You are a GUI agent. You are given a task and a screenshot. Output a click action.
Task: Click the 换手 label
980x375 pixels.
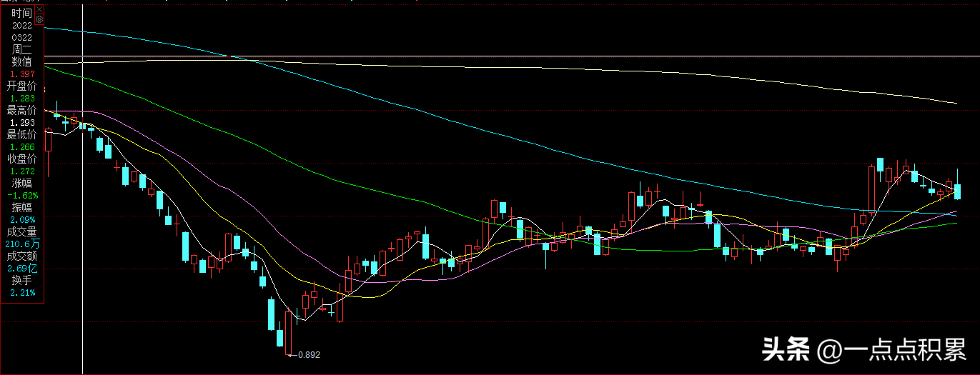(21, 280)
